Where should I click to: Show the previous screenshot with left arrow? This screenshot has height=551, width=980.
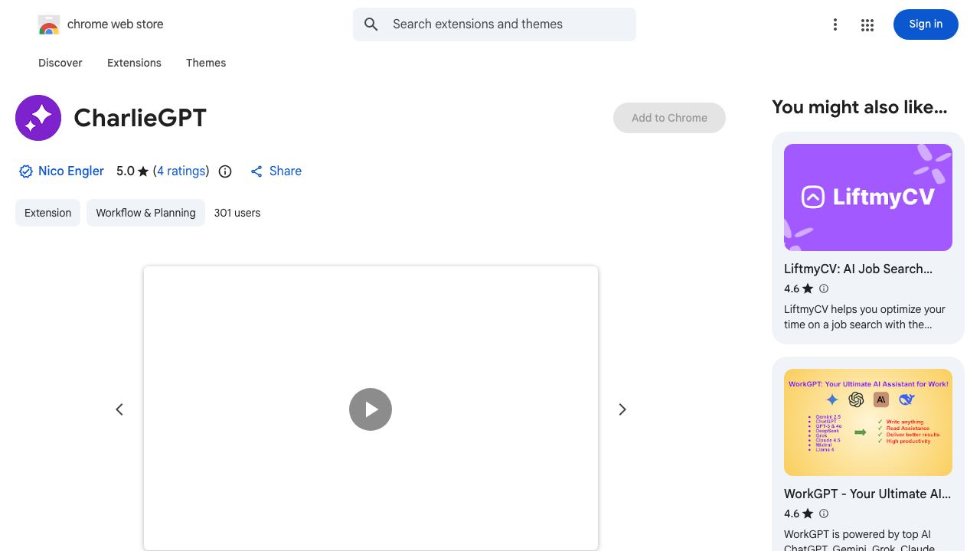pyautogui.click(x=119, y=409)
